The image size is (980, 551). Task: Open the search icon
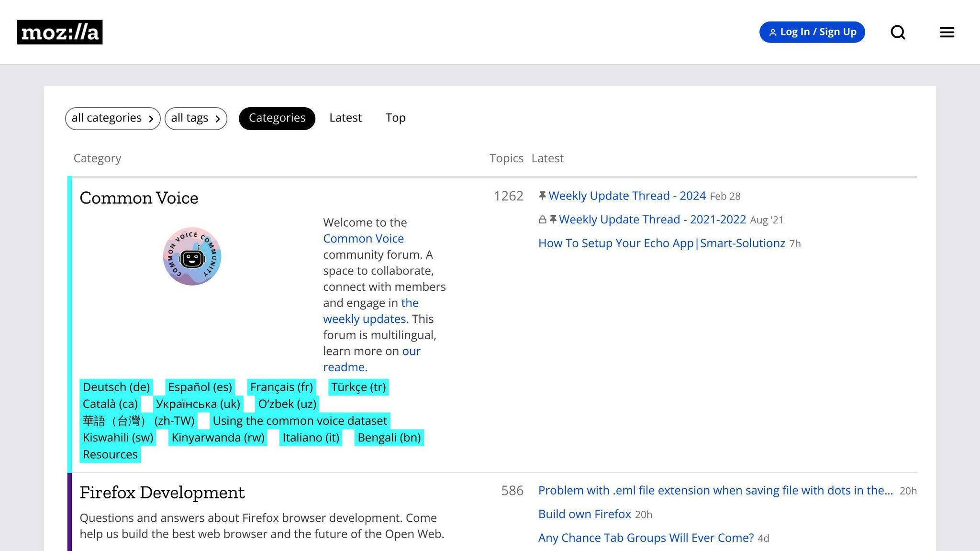point(898,32)
